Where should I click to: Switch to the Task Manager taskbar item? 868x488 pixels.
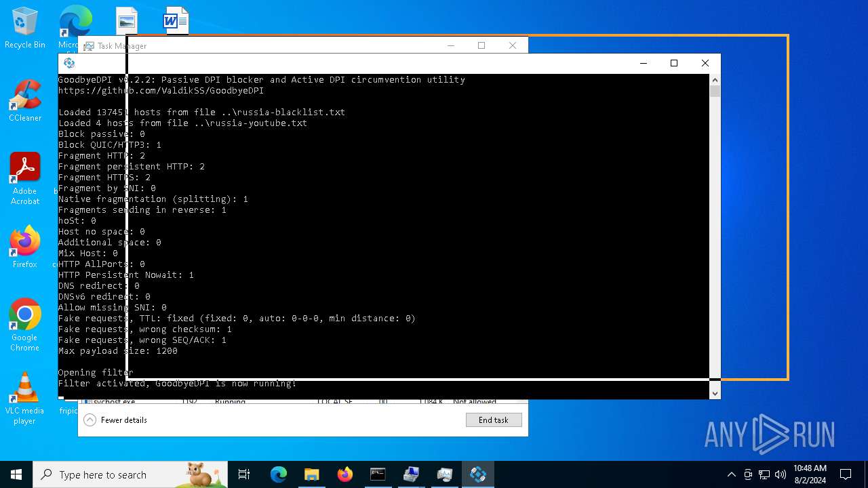444,474
